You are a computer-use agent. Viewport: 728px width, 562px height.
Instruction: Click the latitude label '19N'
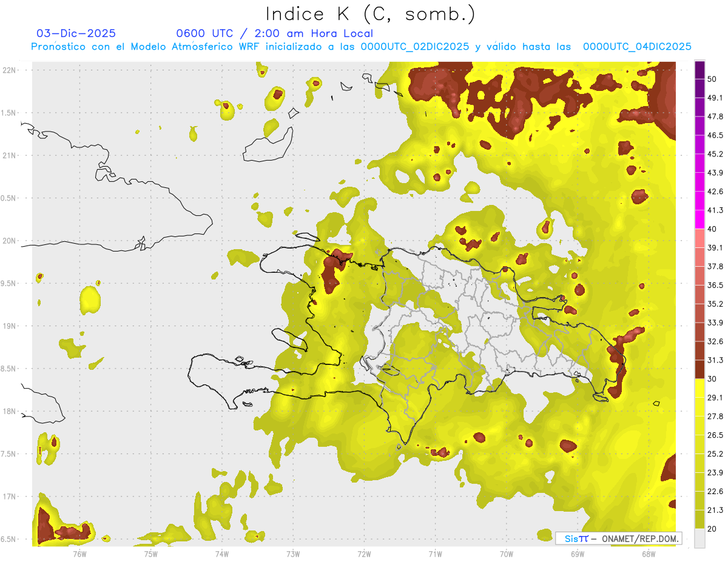(x=9, y=326)
